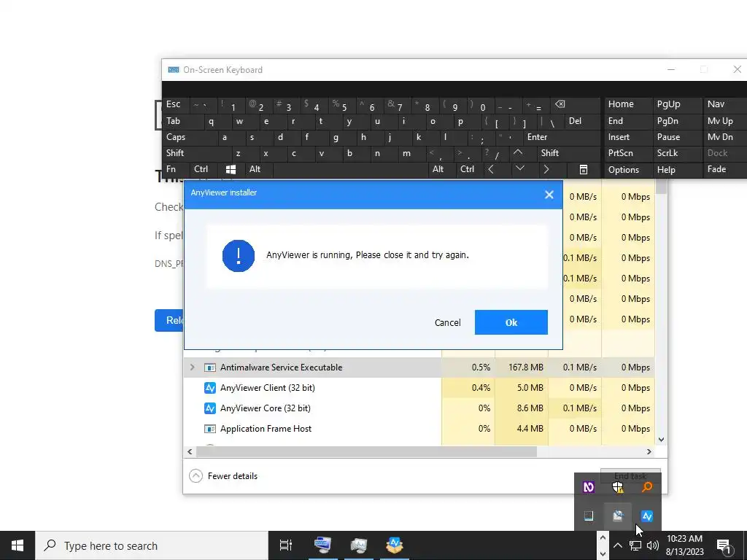Click the blue exclamation info icon
The height and width of the screenshot is (560, 747).
(x=239, y=256)
